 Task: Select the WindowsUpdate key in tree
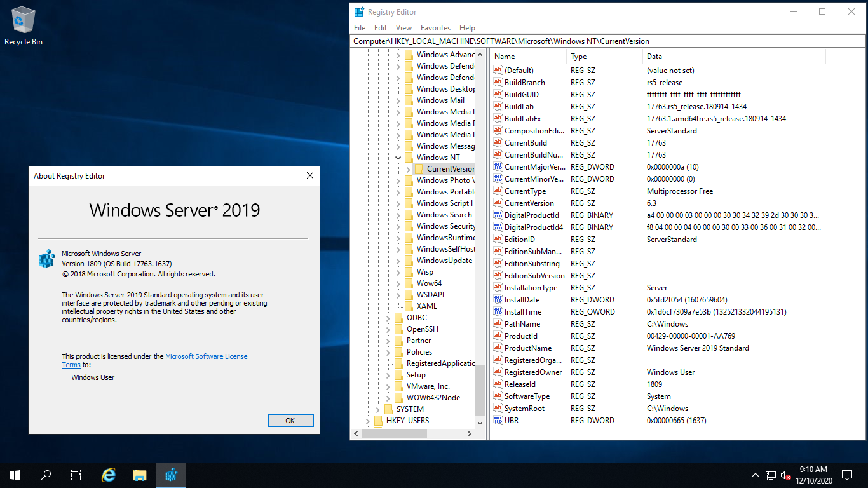click(x=444, y=261)
